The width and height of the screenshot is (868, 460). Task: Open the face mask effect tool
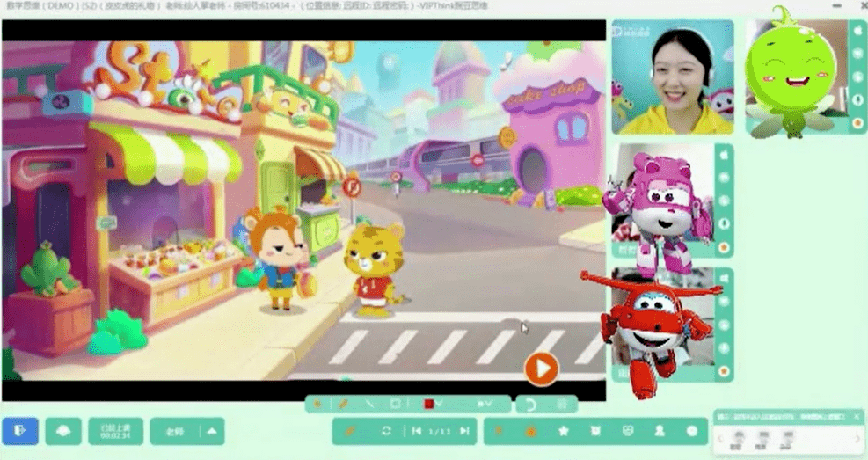point(628,431)
